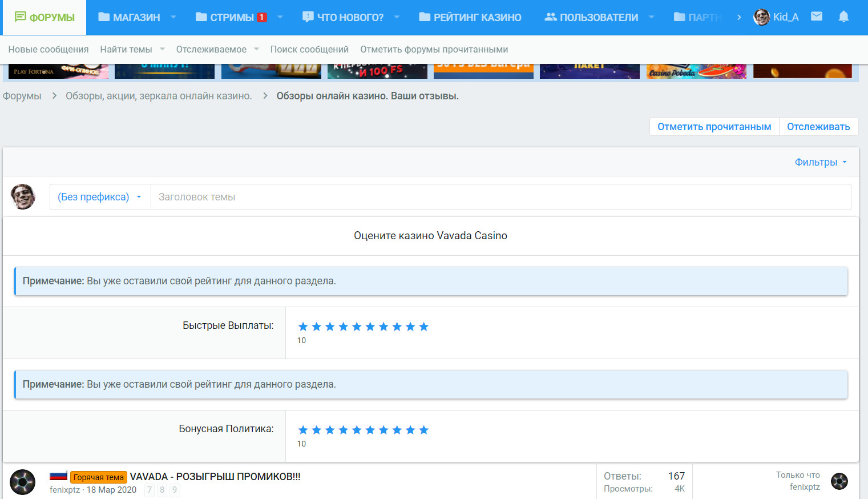Click the 100 FS banner ad
Screen dimensions: 868x499
pos(377,71)
